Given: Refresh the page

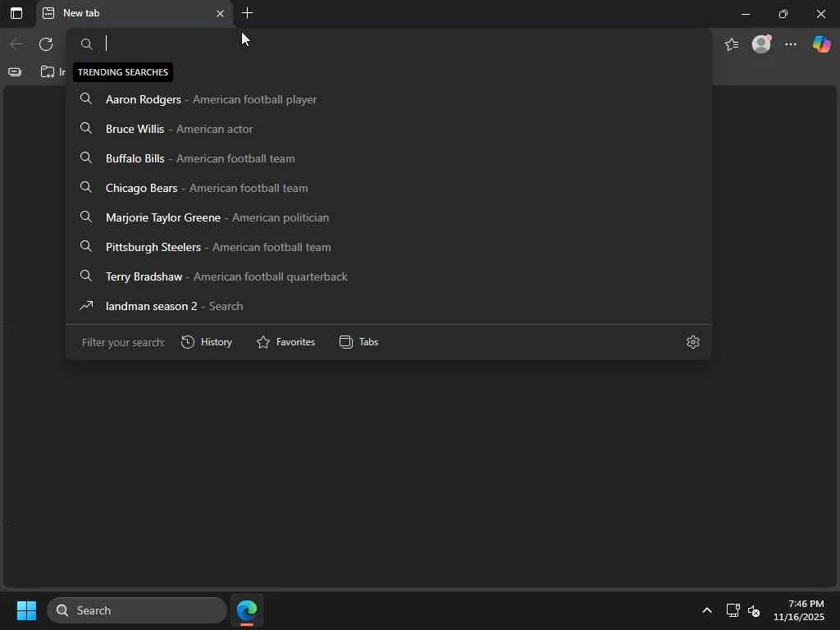Looking at the screenshot, I should click(x=46, y=44).
